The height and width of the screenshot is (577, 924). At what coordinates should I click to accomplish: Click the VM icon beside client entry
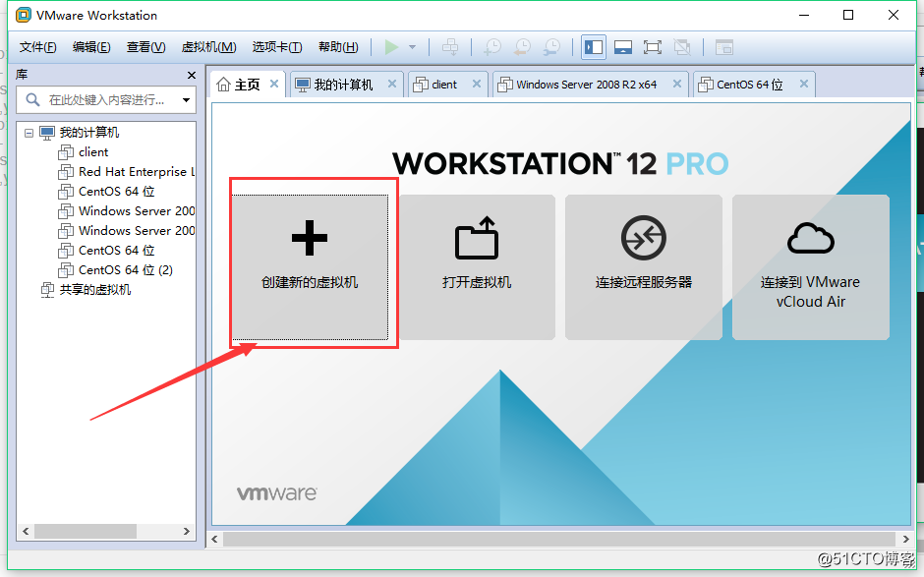coord(66,152)
